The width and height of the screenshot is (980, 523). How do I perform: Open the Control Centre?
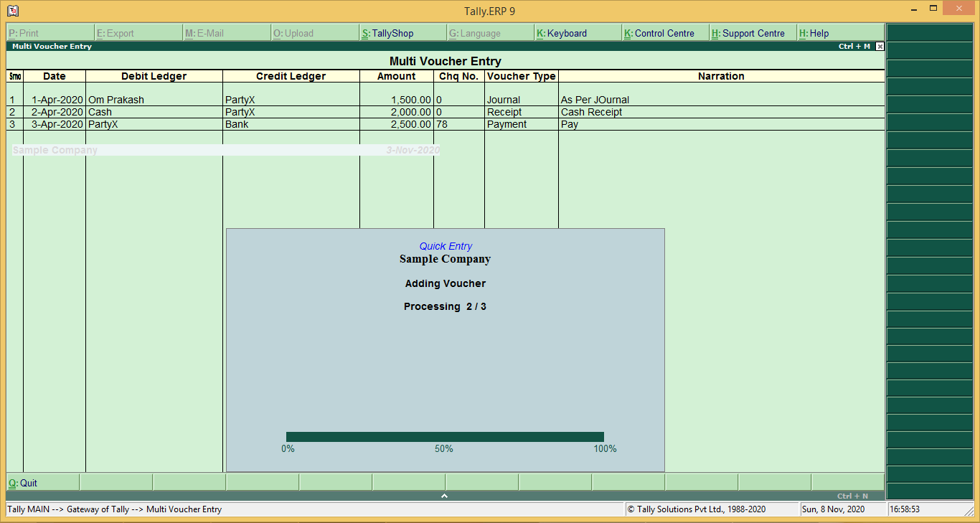click(x=664, y=32)
